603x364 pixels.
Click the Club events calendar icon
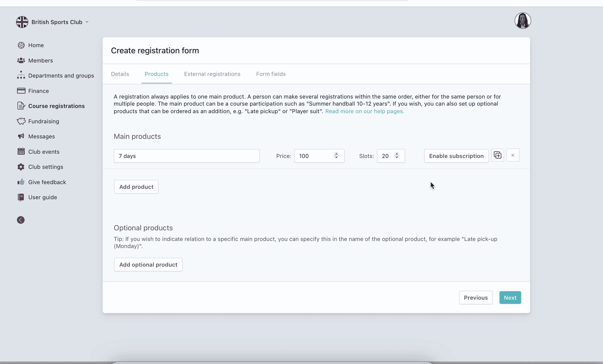click(21, 151)
